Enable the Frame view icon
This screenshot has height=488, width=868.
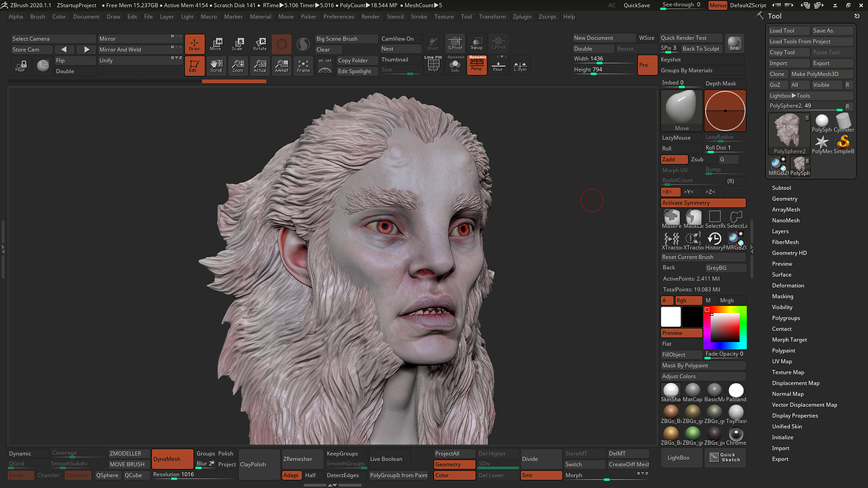(x=303, y=65)
